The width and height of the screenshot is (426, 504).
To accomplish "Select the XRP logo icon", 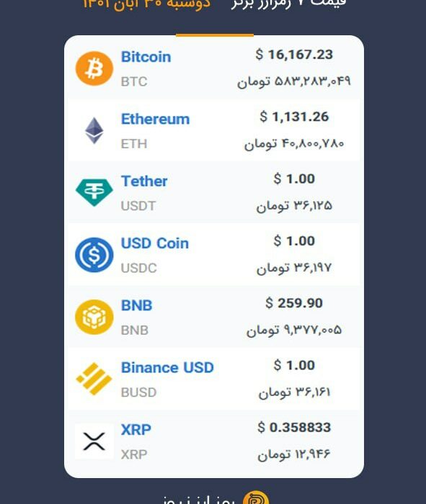I will [94, 441].
